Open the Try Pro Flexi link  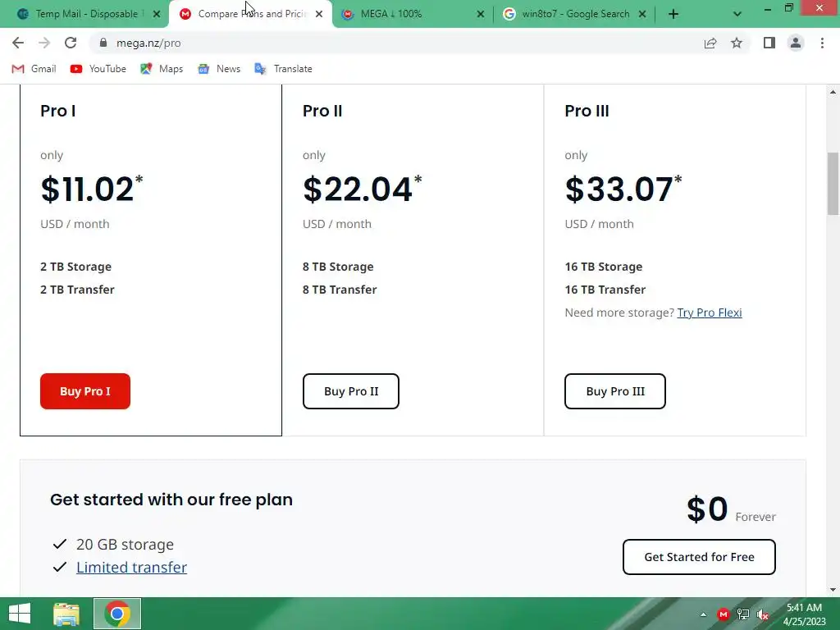point(709,313)
